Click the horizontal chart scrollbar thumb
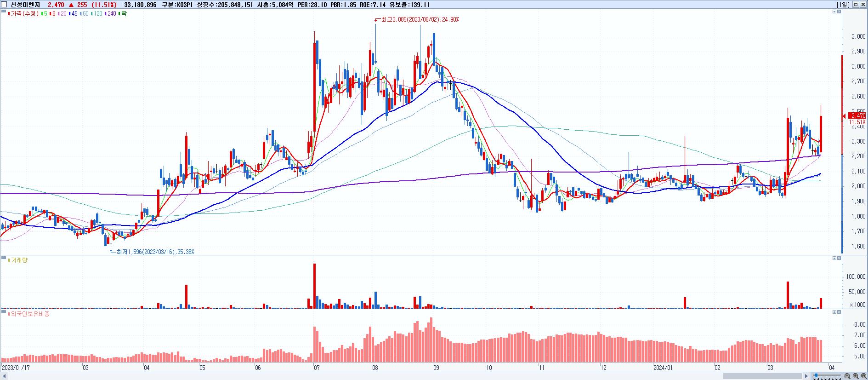This screenshot has width=868, height=380. pyautogui.click(x=762, y=376)
